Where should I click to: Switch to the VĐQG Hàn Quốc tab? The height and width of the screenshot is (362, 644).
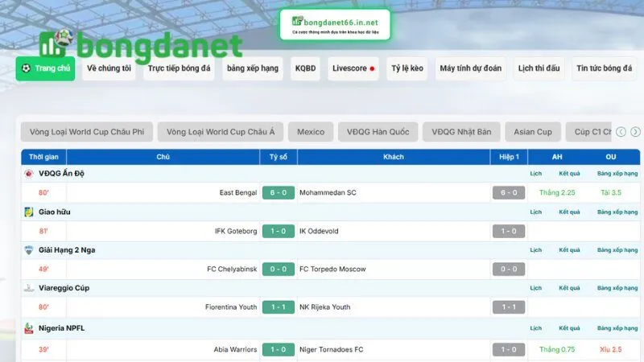378,132
